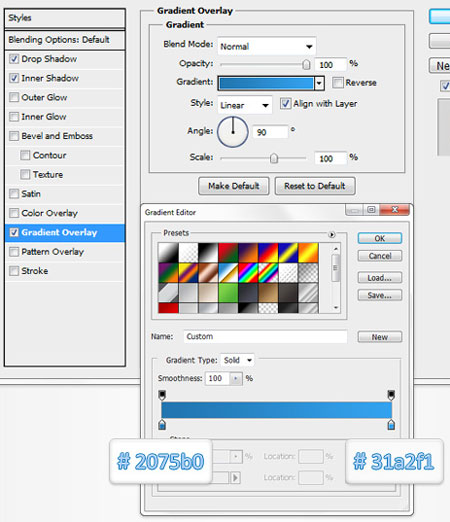The height and width of the screenshot is (522, 450).
Task: Check the Contour option
Action: [25, 155]
